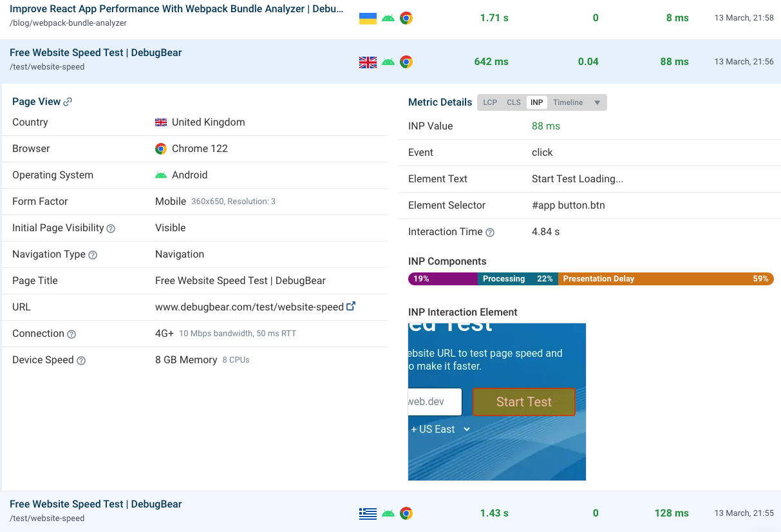Click UK flag icon in 21:56 row

[368, 62]
